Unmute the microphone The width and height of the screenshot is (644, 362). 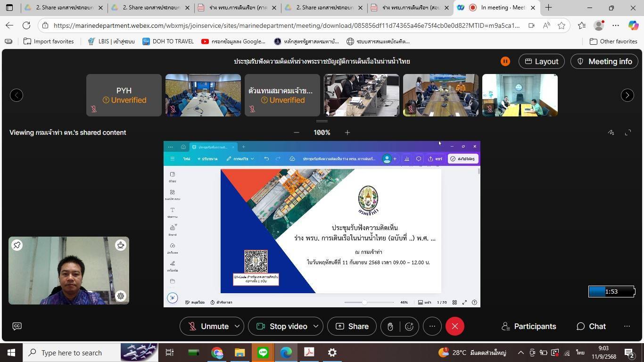pyautogui.click(x=209, y=326)
